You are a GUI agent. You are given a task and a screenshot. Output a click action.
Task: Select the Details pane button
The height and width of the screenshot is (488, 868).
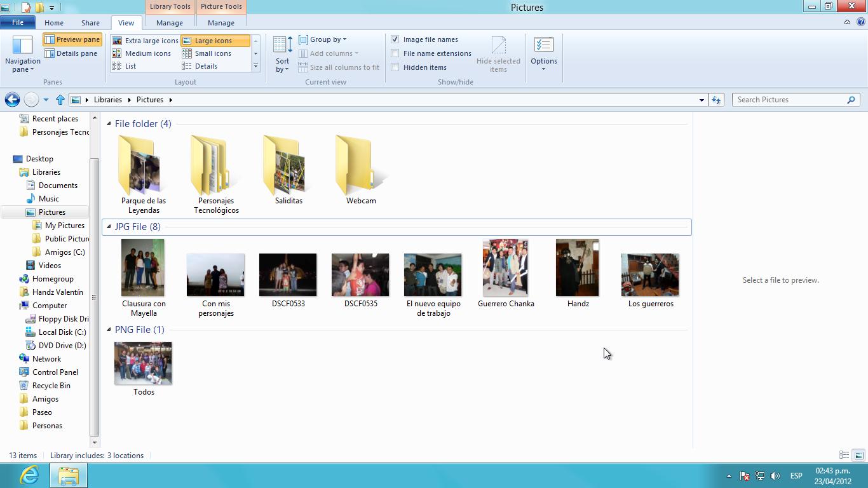(x=71, y=53)
